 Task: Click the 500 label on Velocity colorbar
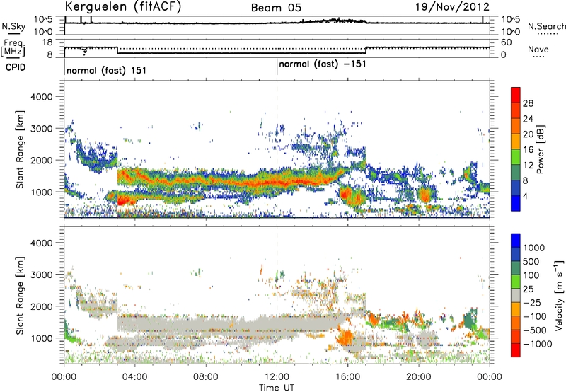[533, 261]
